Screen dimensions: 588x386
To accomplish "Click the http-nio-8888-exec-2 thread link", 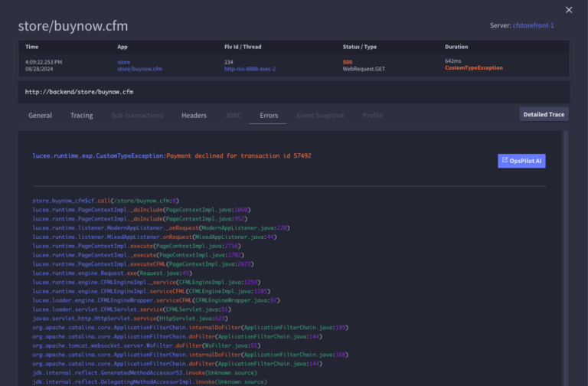I will coord(250,69).
